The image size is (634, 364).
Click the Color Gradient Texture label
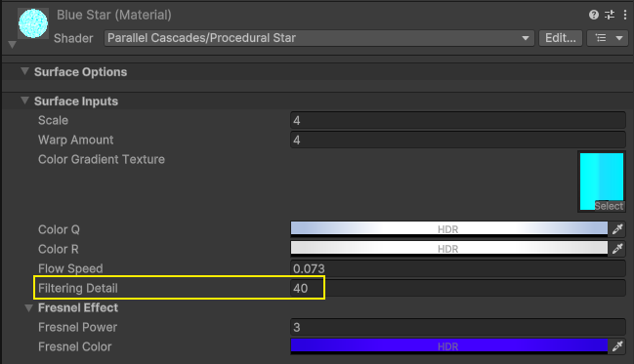[102, 159]
